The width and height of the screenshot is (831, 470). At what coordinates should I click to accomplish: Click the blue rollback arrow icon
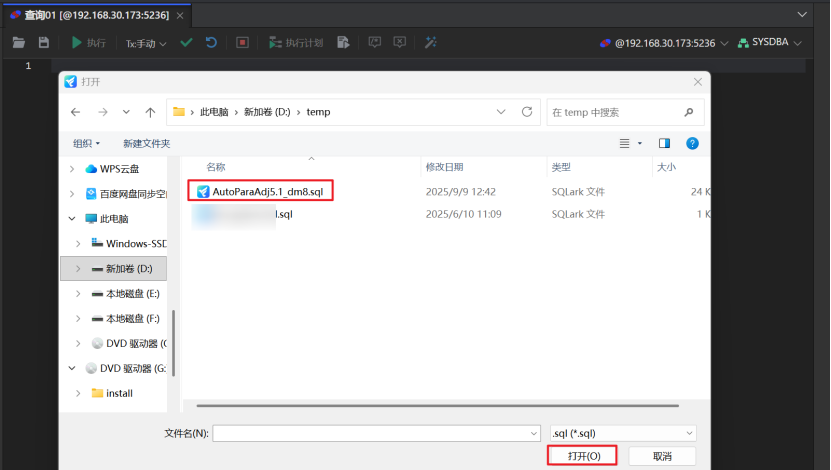211,42
